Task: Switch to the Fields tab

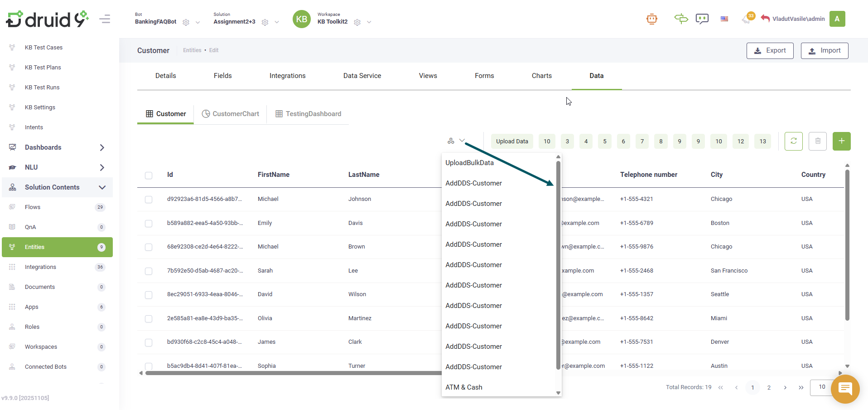Action: 222,76
